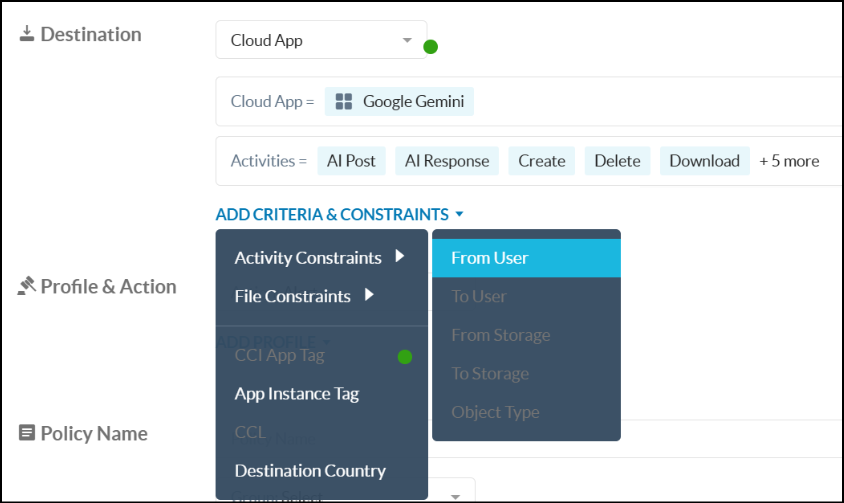Screen dimensions: 844x503
Task: Open the File Constraints submenu
Action: tap(321, 296)
